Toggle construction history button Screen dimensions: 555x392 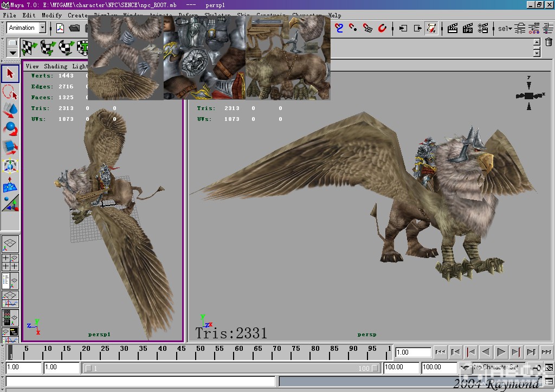pyautogui.click(x=431, y=28)
